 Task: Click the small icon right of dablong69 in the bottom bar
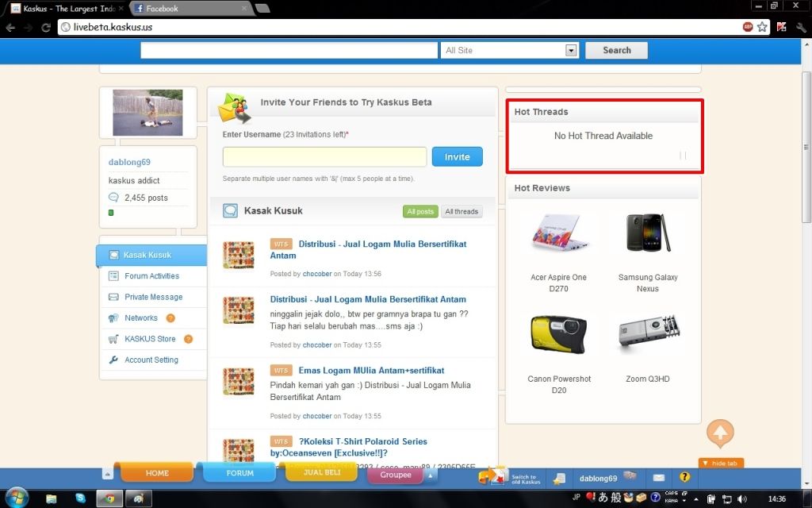(x=630, y=475)
